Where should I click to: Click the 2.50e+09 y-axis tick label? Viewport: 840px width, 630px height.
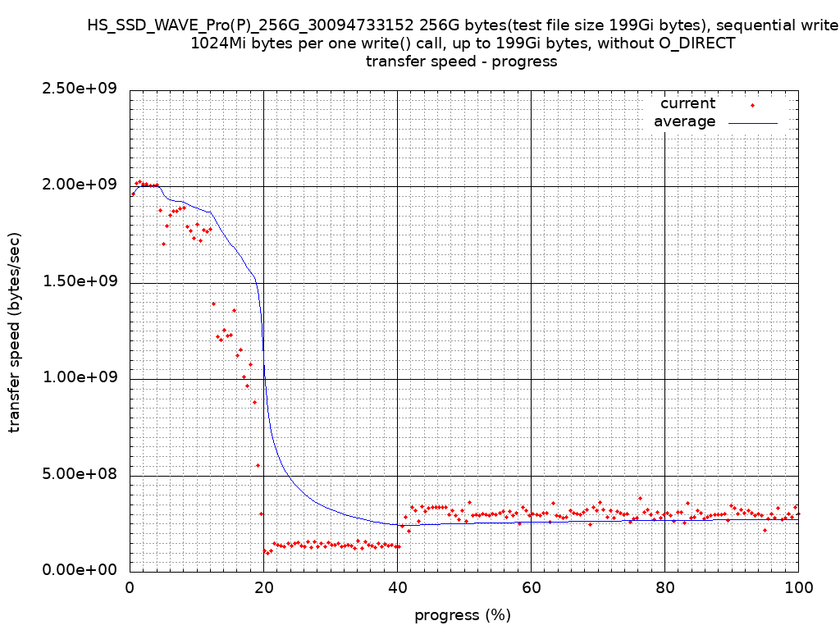pos(80,89)
